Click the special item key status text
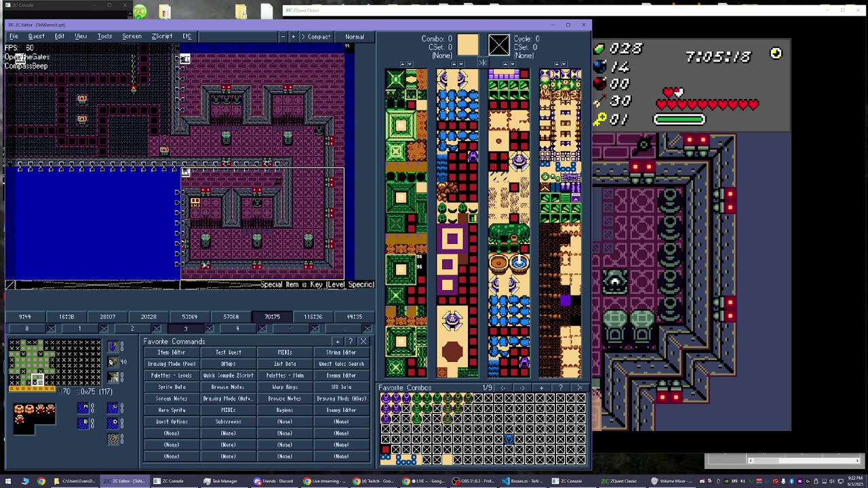Image resolution: width=868 pixels, height=488 pixels. point(317,285)
